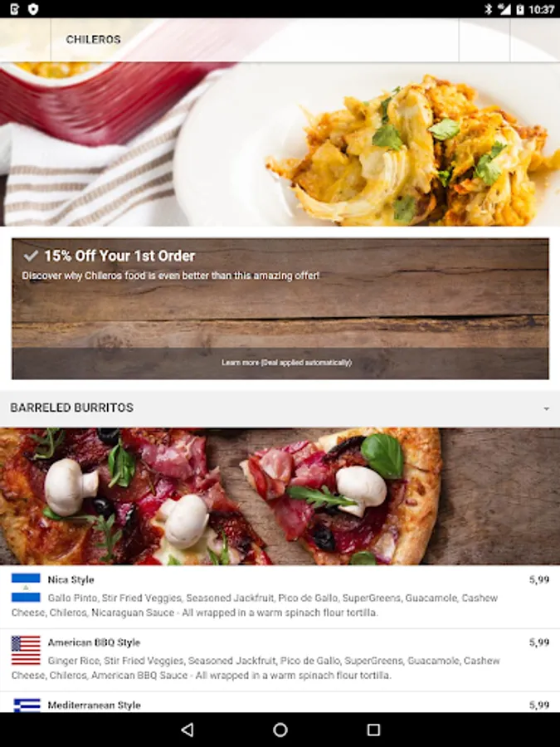
Task: Tap the Mediterranean Style flag icon
Action: [26, 705]
